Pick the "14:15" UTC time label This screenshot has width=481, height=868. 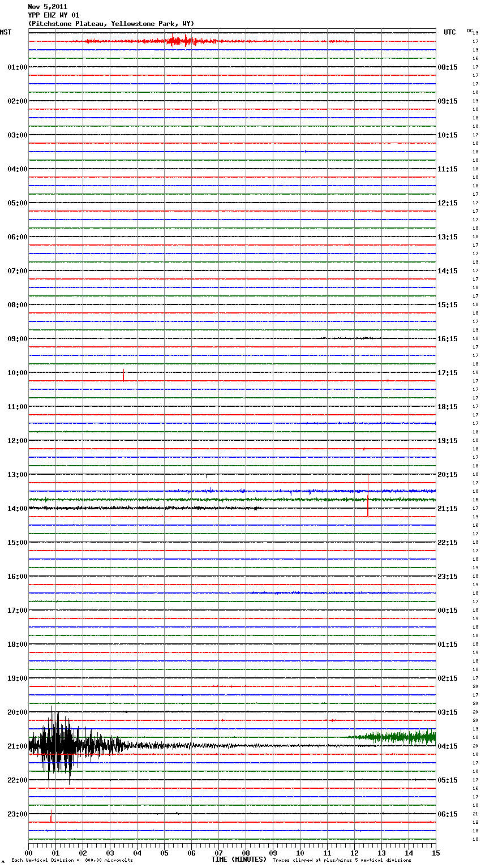[448, 271]
